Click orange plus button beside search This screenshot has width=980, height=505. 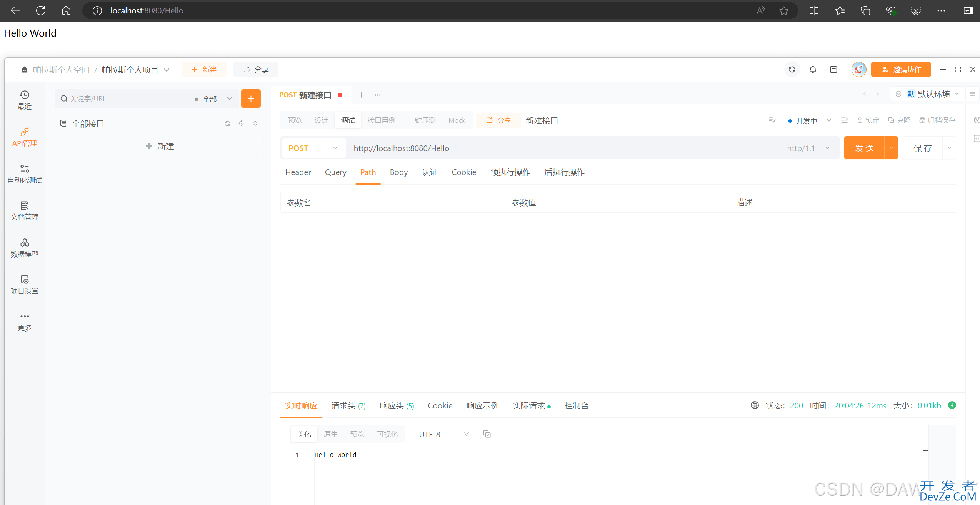pos(251,99)
